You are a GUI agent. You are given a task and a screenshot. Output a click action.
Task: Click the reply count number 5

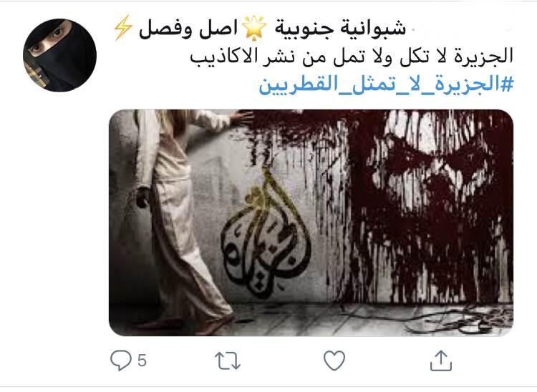tap(142, 361)
